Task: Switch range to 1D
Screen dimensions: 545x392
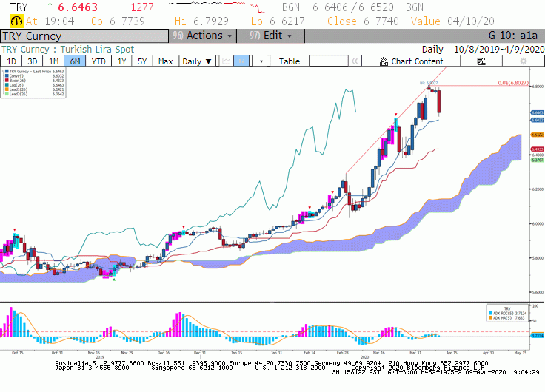Action: coord(11,61)
